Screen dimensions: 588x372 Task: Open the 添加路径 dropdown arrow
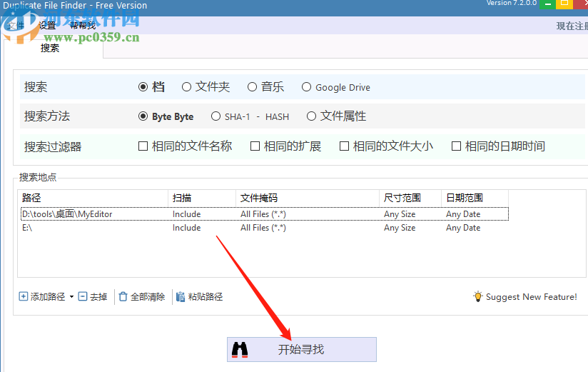[x=71, y=297]
